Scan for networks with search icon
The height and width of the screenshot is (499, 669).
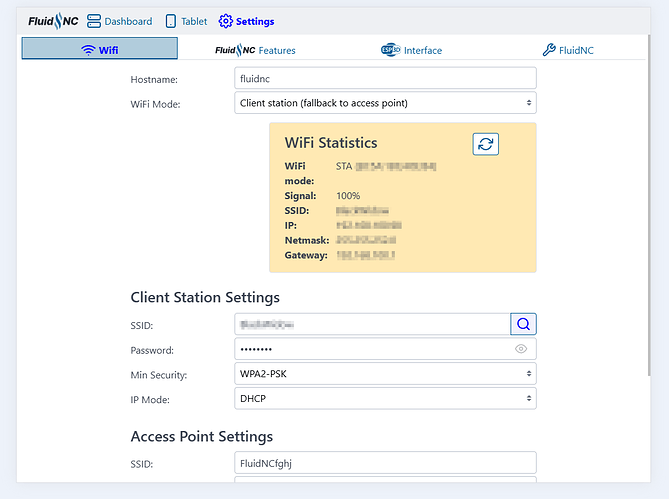click(523, 323)
